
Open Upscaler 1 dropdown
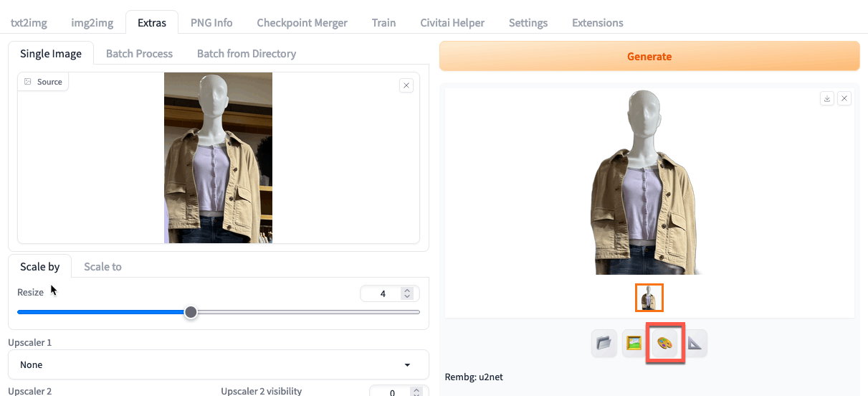pos(218,364)
